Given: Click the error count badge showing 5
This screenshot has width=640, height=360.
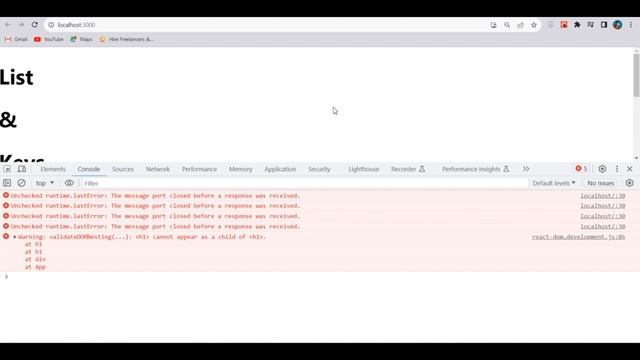Looking at the screenshot, I should tap(581, 169).
